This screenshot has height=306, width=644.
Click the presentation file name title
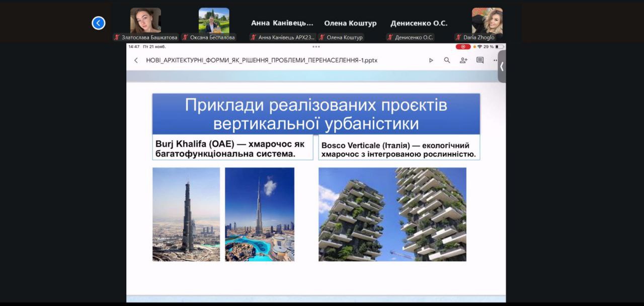262,60
